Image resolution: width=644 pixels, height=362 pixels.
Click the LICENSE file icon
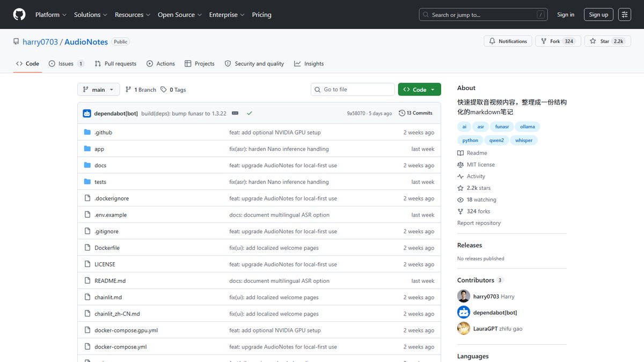click(87, 264)
